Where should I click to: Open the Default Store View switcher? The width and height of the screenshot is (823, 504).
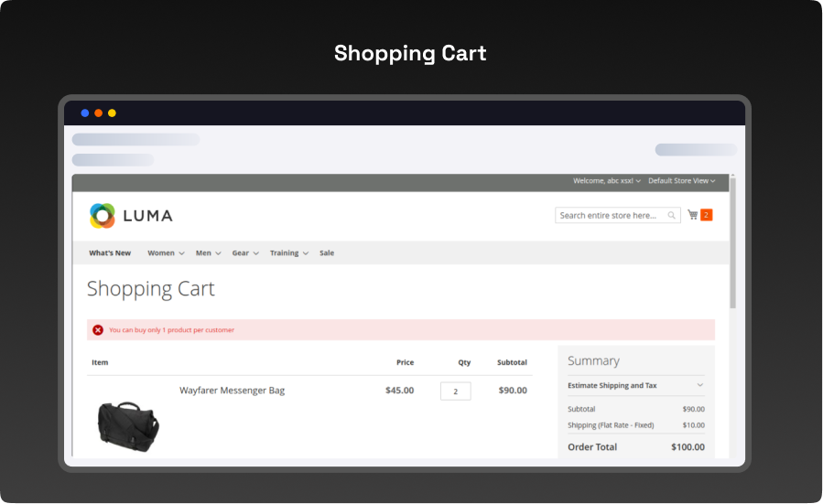(681, 181)
